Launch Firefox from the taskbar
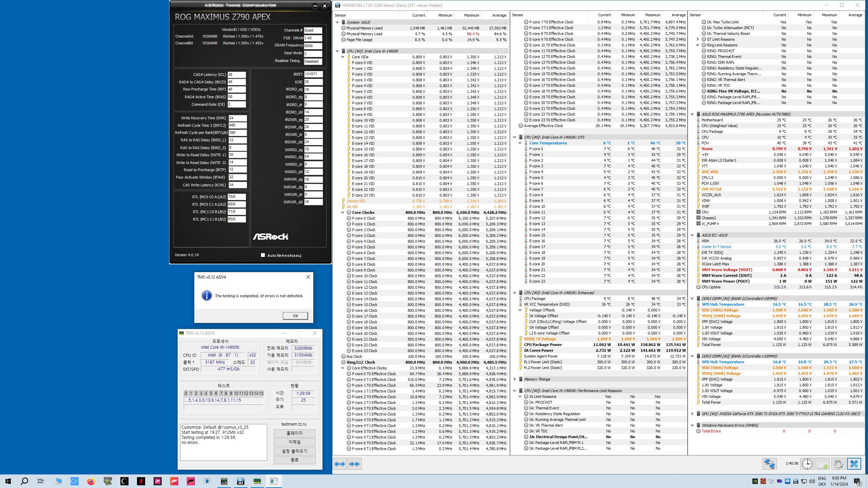Viewport: 868px width, 488px height. pyautogui.click(x=91, y=481)
